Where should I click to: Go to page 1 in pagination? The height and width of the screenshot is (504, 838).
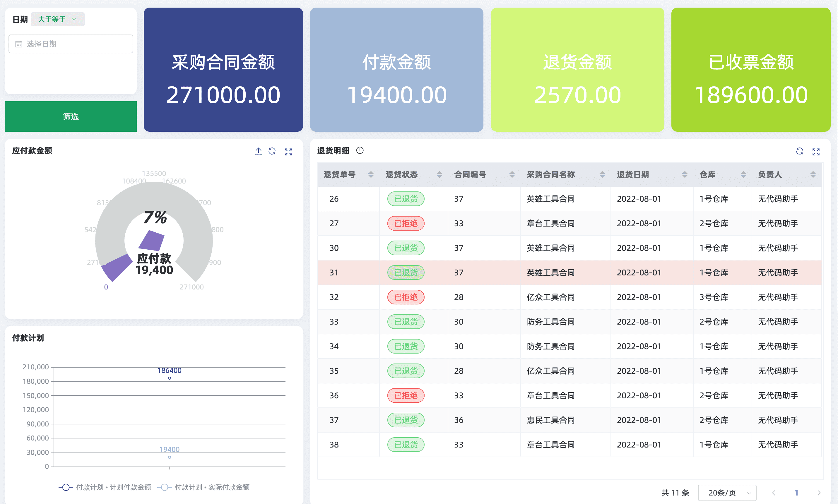pyautogui.click(x=796, y=493)
